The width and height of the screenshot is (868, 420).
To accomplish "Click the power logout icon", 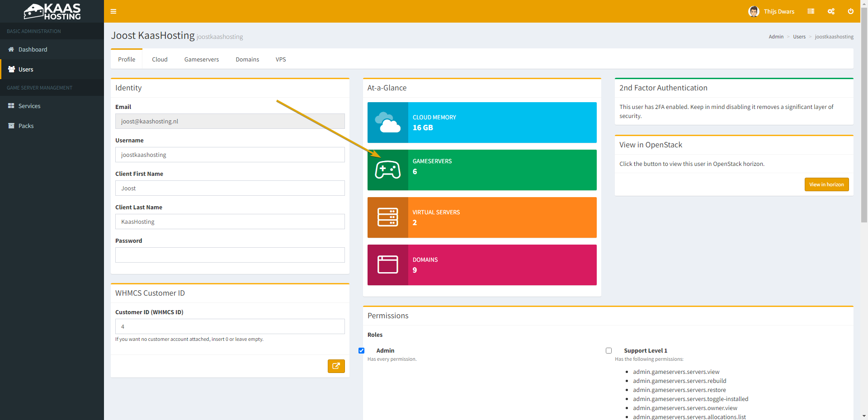I will [x=850, y=11].
